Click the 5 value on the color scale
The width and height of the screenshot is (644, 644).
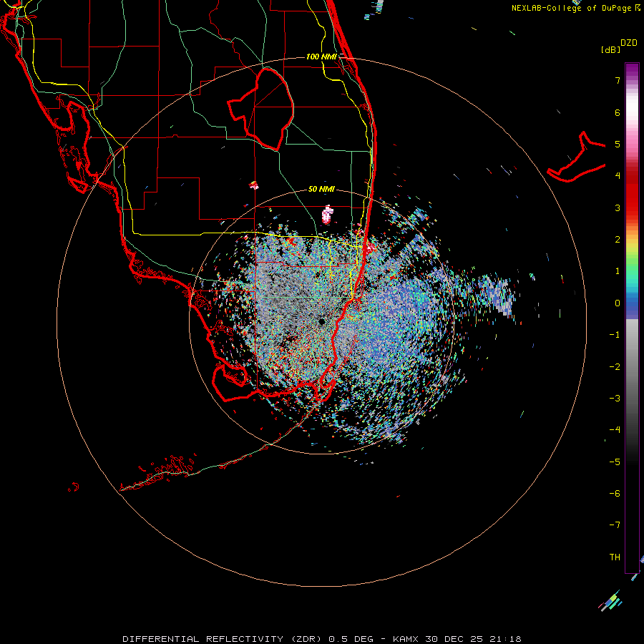(x=618, y=144)
